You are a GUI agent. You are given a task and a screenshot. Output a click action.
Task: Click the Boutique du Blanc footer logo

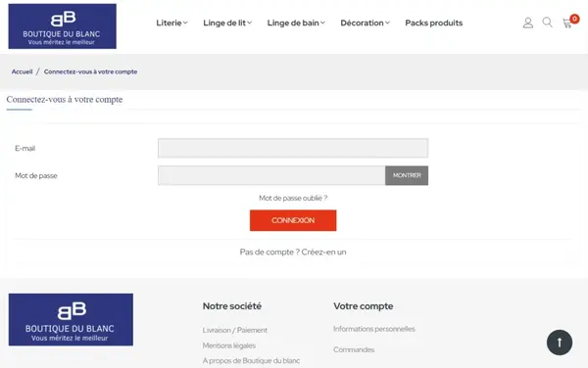click(71, 319)
